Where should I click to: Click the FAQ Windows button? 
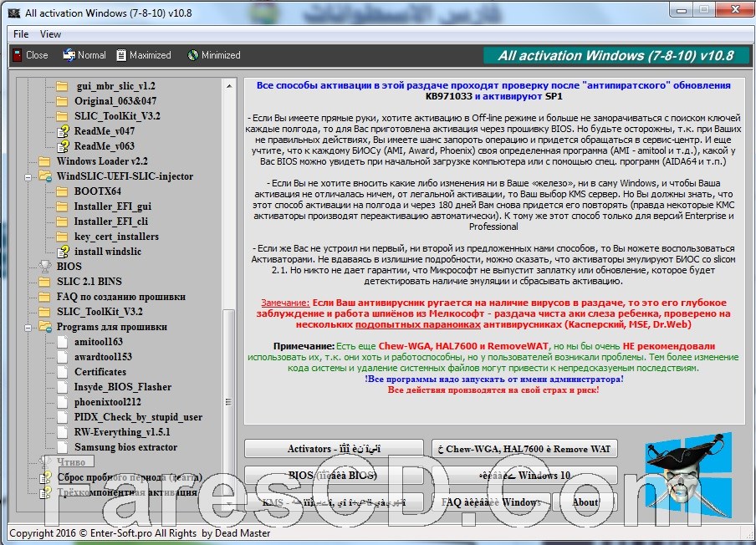pyautogui.click(x=491, y=502)
